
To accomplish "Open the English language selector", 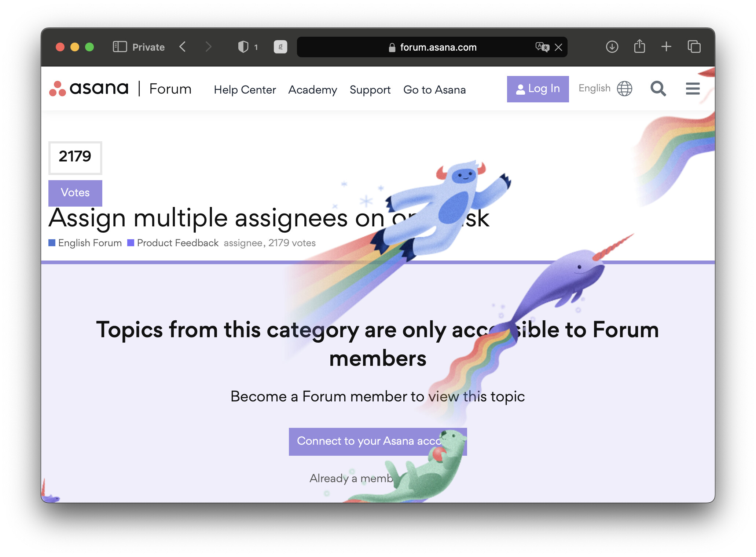I will click(x=605, y=89).
